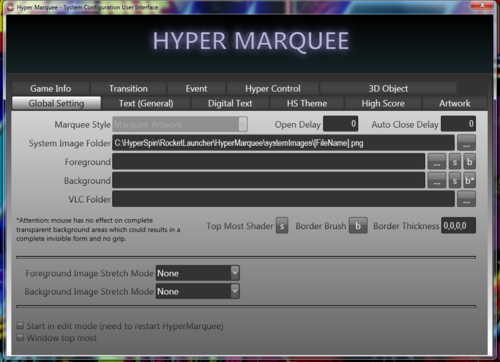Click the '*Attention: mouse has no effect' note

click(x=98, y=229)
